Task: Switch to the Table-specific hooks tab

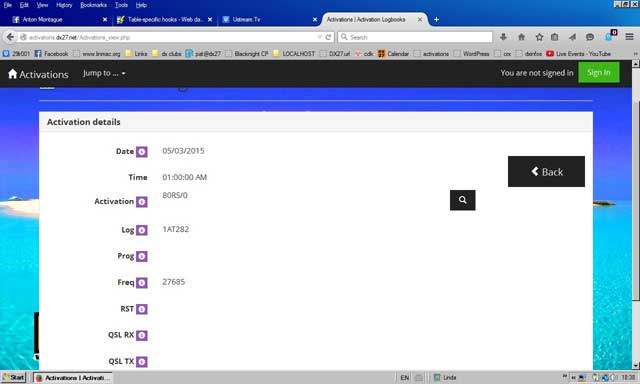Action: point(164,19)
